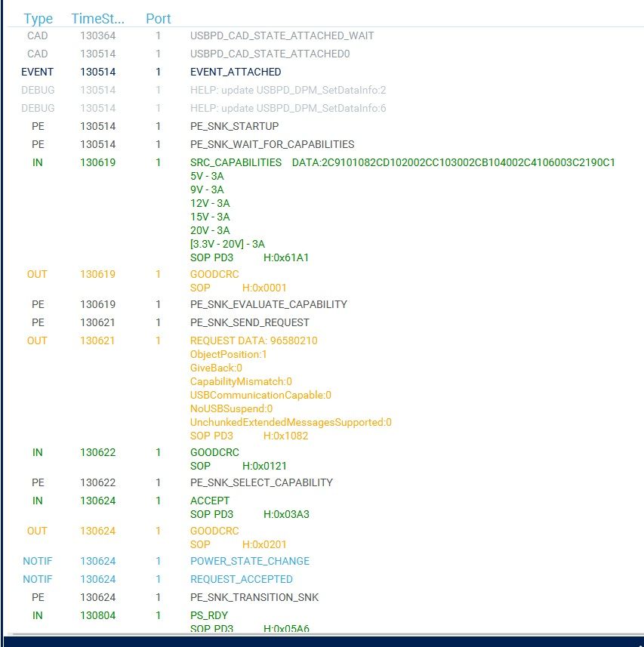This screenshot has height=647, width=644.
Task: Sort by the Type column header
Action: point(38,19)
